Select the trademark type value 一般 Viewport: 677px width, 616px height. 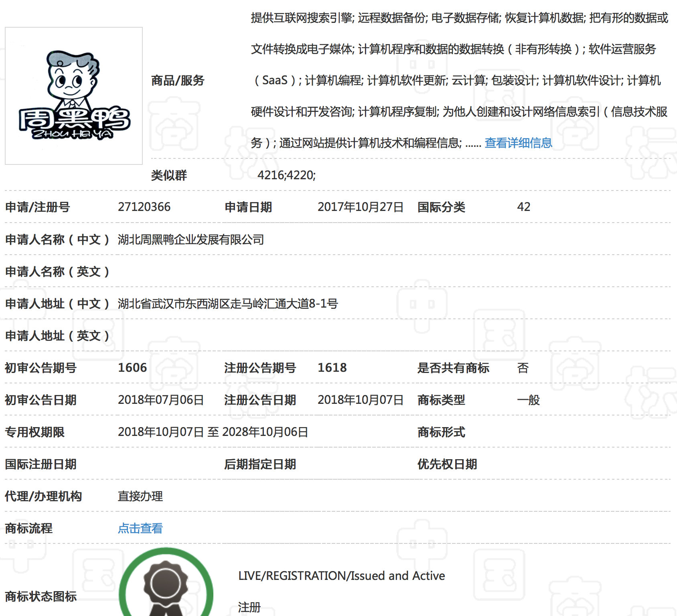(x=528, y=400)
